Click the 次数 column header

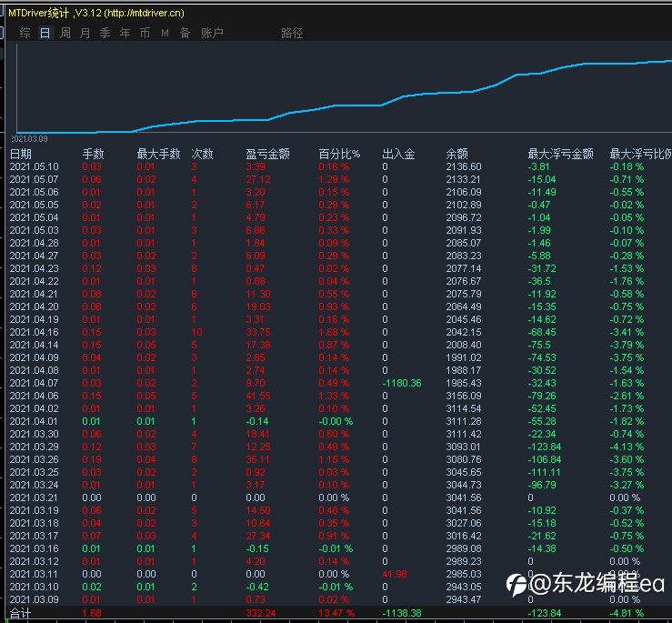[202, 154]
